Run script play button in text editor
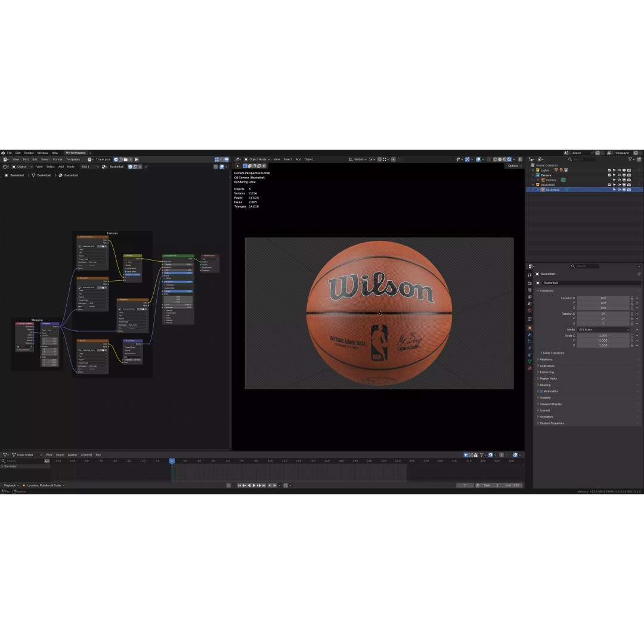 tap(137, 159)
